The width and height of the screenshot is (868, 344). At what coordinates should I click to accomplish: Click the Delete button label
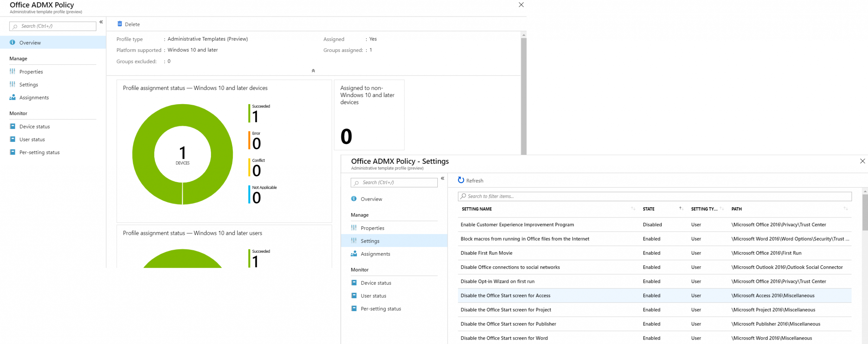[x=132, y=24]
